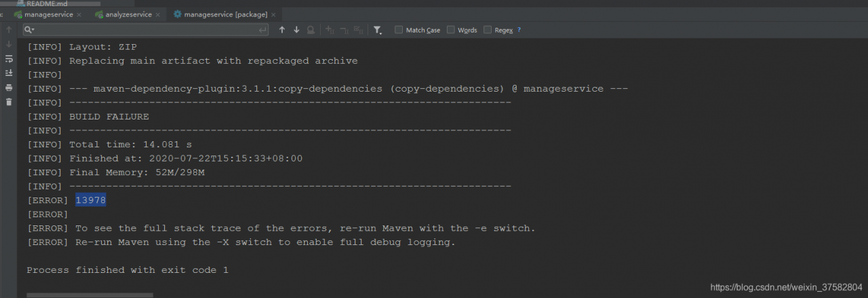Click the find-in-selection icon beside the arrows
The image size is (868, 298).
click(x=311, y=30)
